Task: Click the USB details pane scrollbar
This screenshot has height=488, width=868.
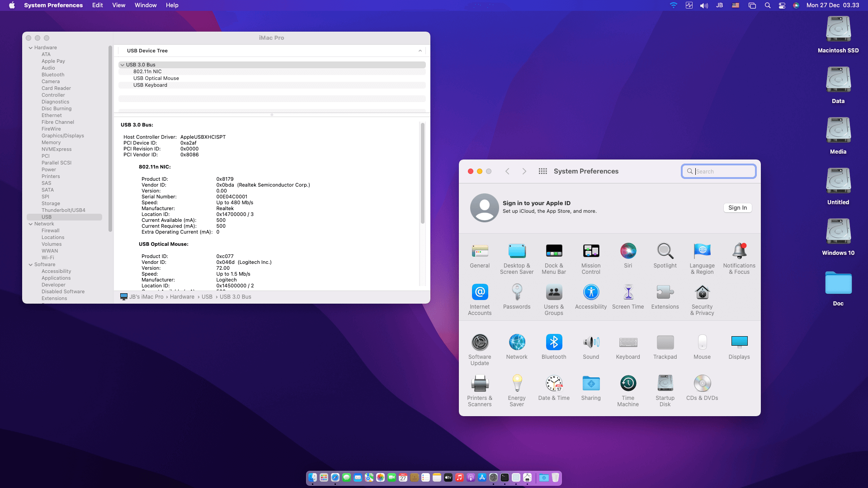Action: click(423, 173)
